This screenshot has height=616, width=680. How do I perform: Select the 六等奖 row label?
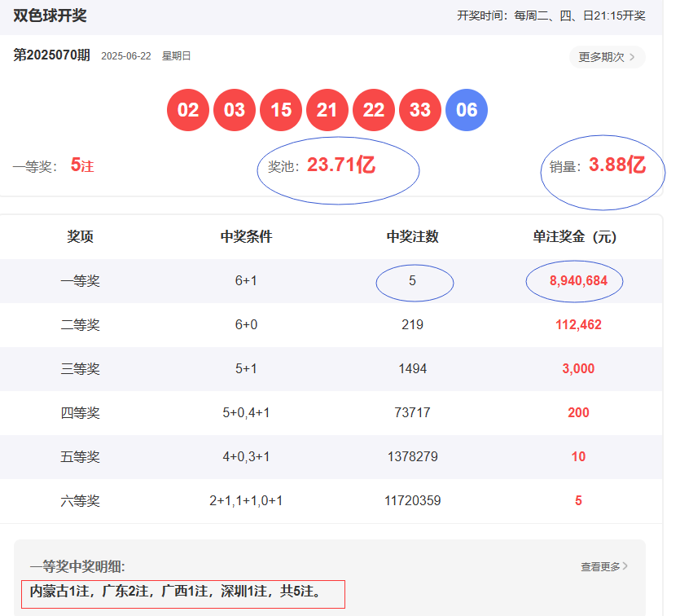[80, 501]
